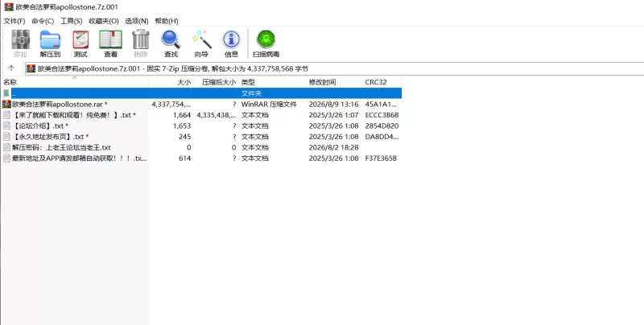Image resolution: width=644 pixels, height=325 pixels.
Task: Click the text file icon of 【永久地址发布页】.txt
Action: [6, 137]
